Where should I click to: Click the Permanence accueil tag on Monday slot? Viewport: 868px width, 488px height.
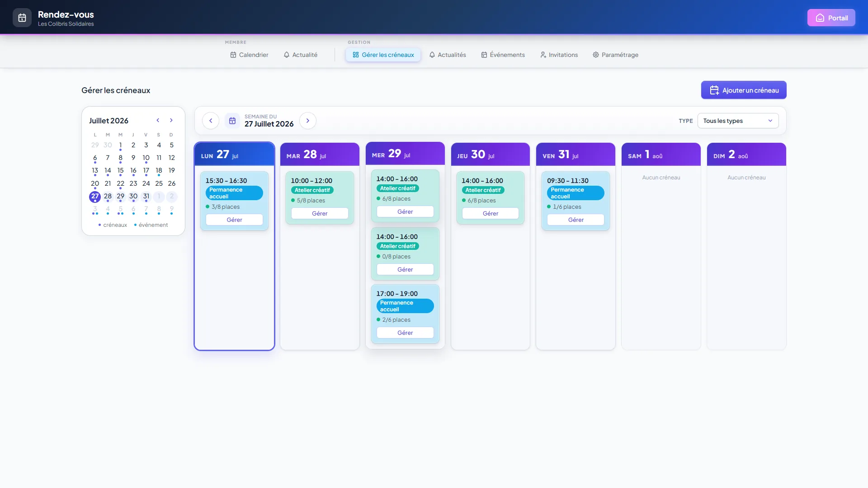234,193
